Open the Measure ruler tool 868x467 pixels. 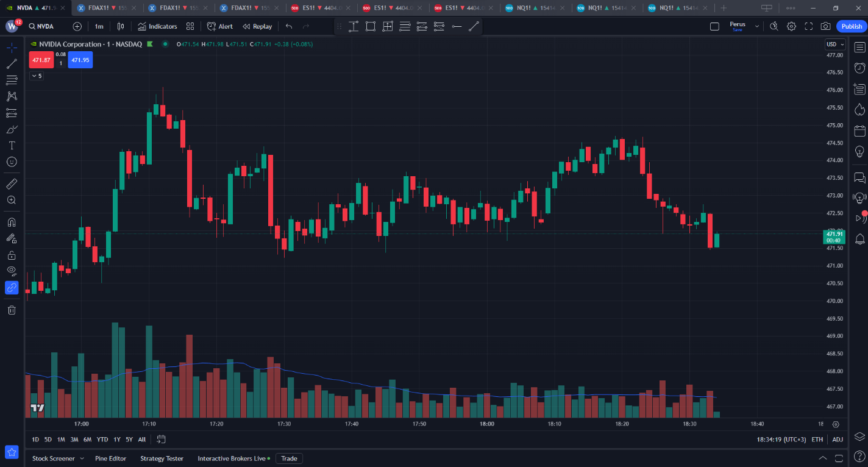[12, 184]
